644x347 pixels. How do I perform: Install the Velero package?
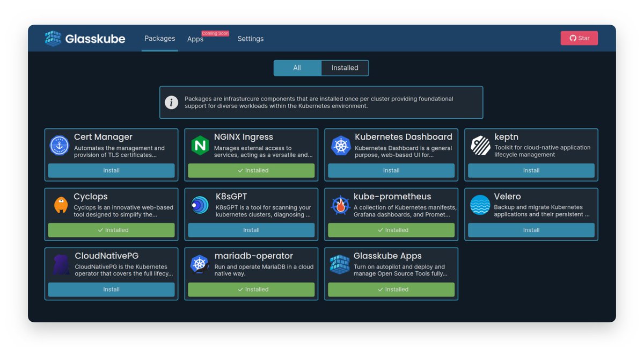pos(531,230)
